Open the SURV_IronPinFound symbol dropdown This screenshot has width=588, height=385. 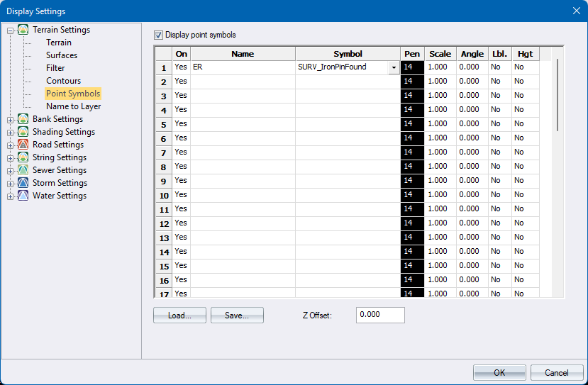(x=393, y=67)
